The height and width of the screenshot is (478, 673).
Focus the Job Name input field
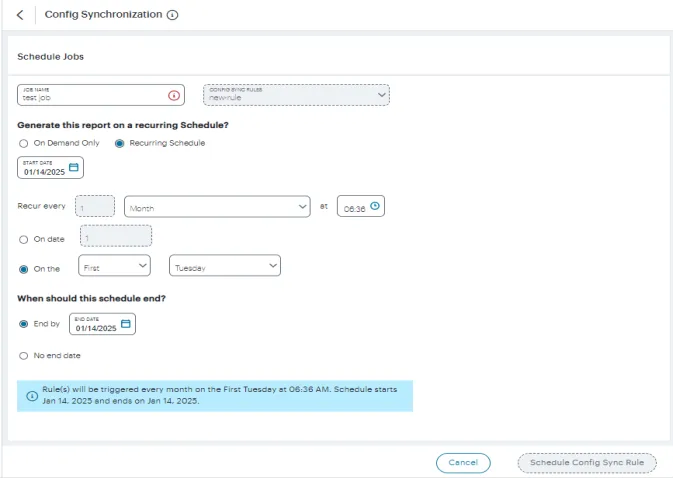[x=101, y=95]
